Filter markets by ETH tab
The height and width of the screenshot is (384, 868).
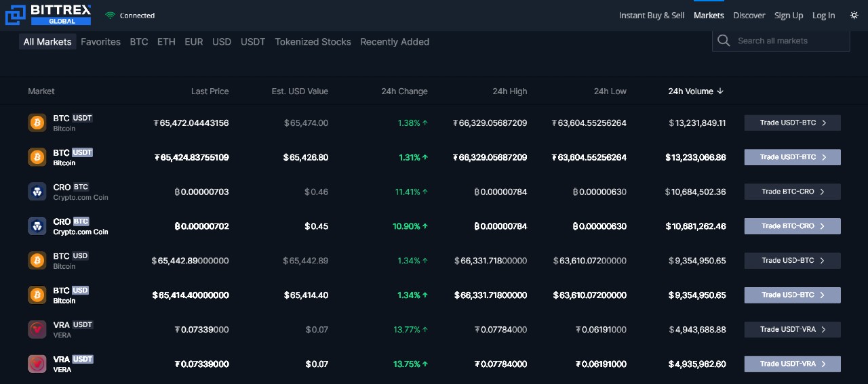(166, 41)
